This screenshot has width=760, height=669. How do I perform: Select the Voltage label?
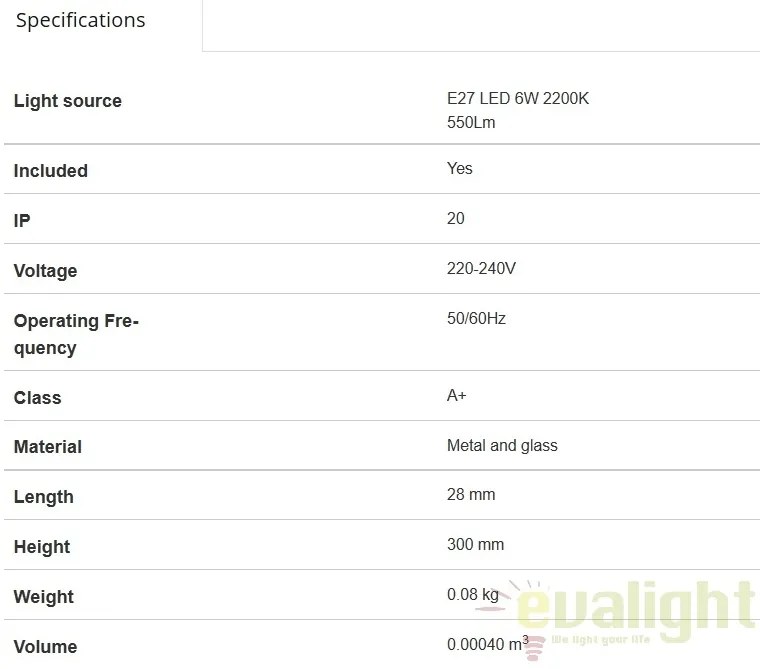pyautogui.click(x=46, y=271)
